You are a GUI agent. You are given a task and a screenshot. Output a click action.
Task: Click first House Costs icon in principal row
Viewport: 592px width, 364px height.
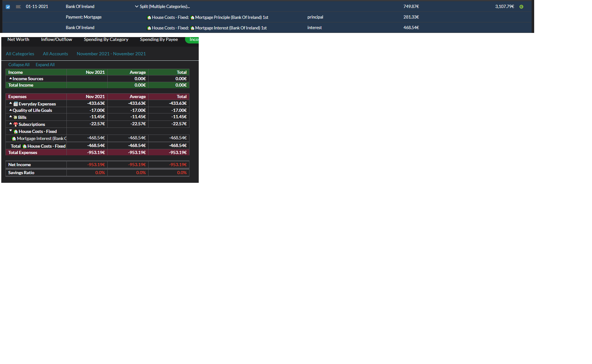pyautogui.click(x=149, y=18)
